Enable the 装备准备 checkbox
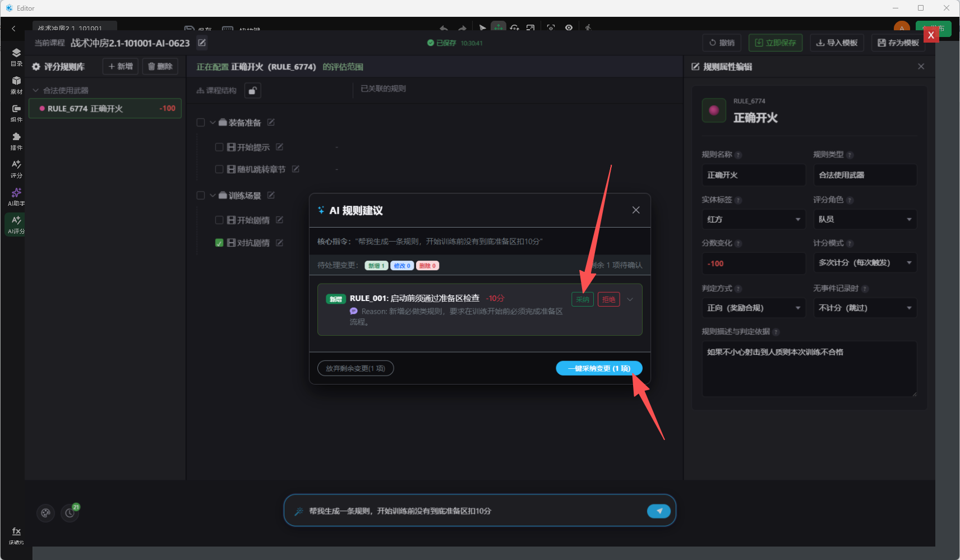 [200, 122]
